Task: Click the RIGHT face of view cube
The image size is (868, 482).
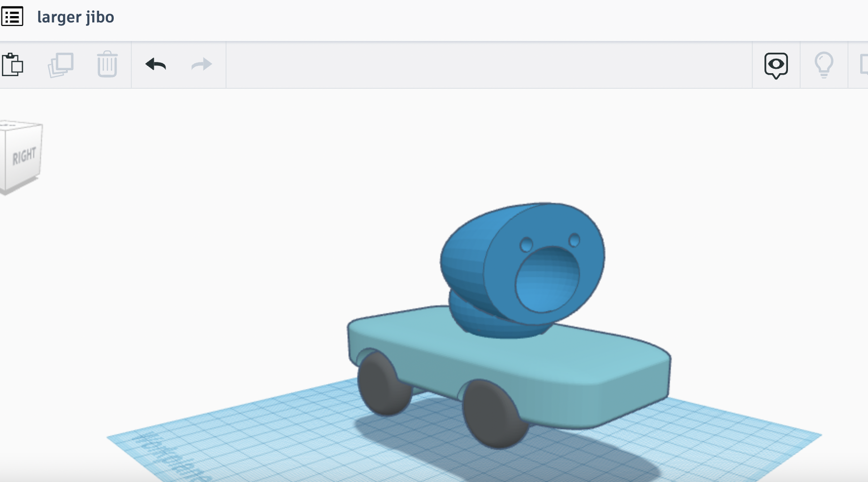Action: tap(23, 158)
